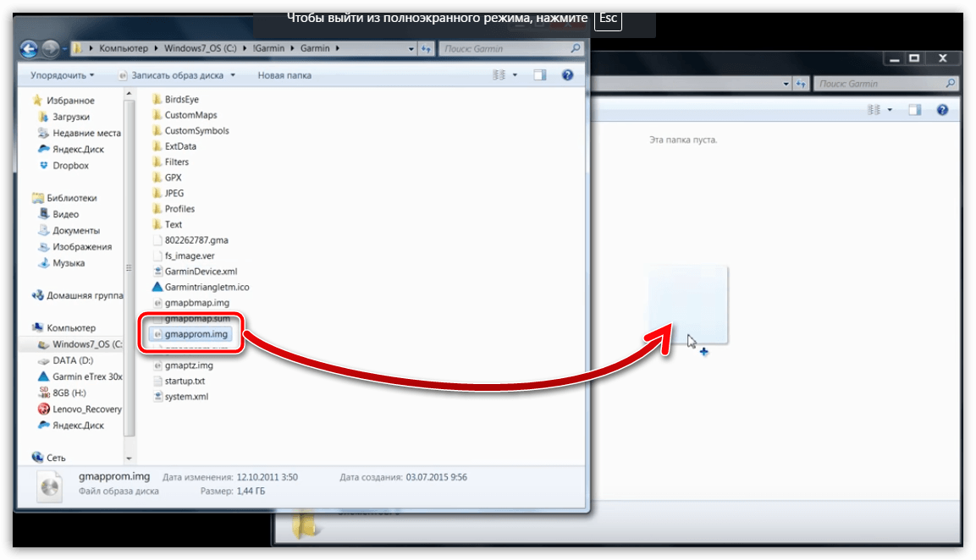Screen dimensions: 976x560
Task: Select the 802262787.gma file
Action: (190, 240)
